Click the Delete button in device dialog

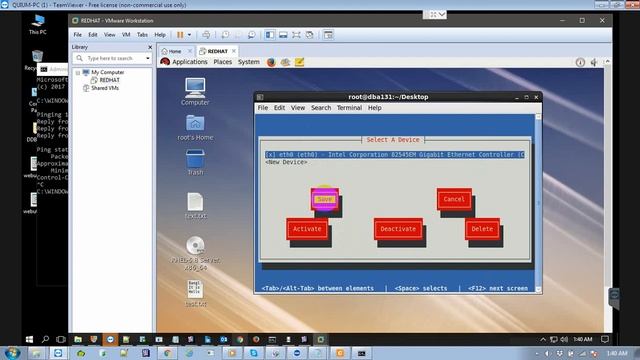pyautogui.click(x=482, y=229)
